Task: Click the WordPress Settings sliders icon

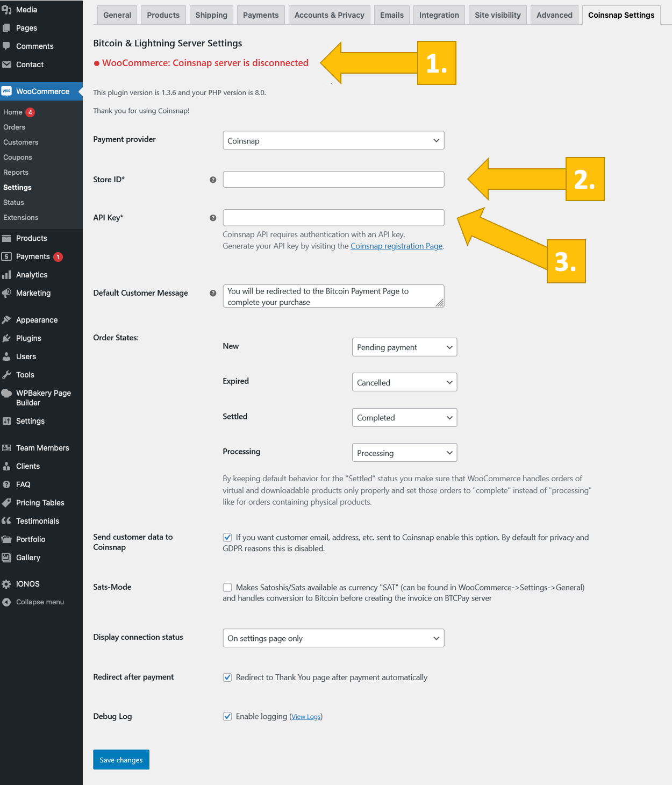Action: click(6, 421)
